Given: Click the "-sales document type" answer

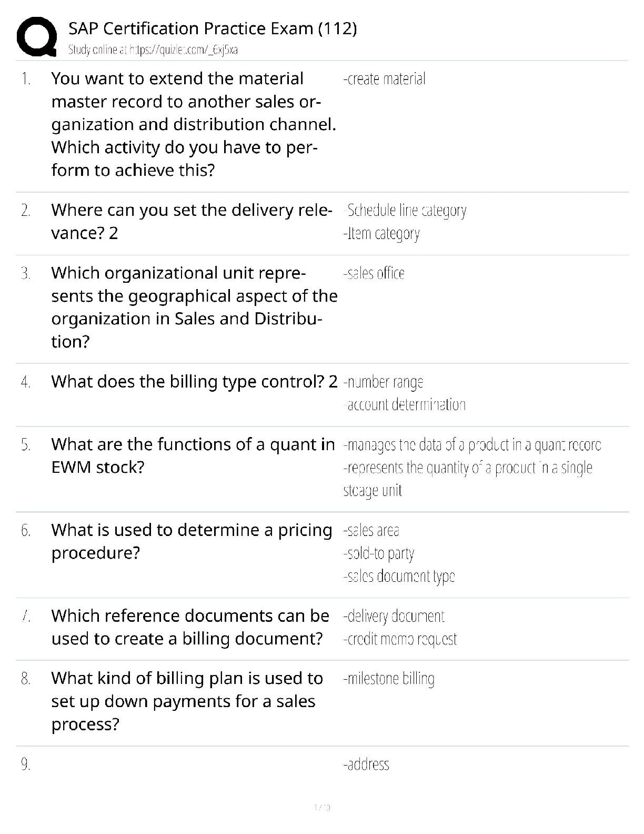Looking at the screenshot, I should coord(399,576).
